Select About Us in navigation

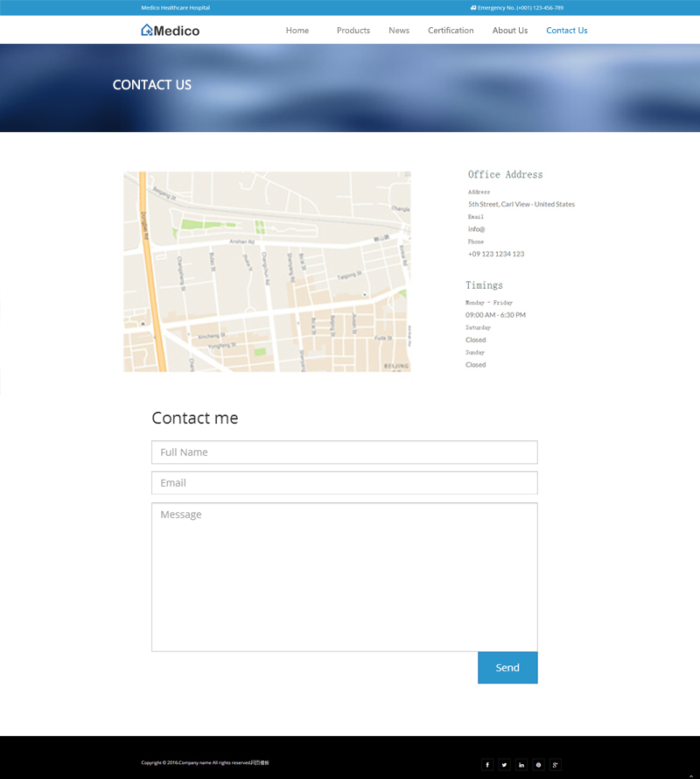[509, 31]
